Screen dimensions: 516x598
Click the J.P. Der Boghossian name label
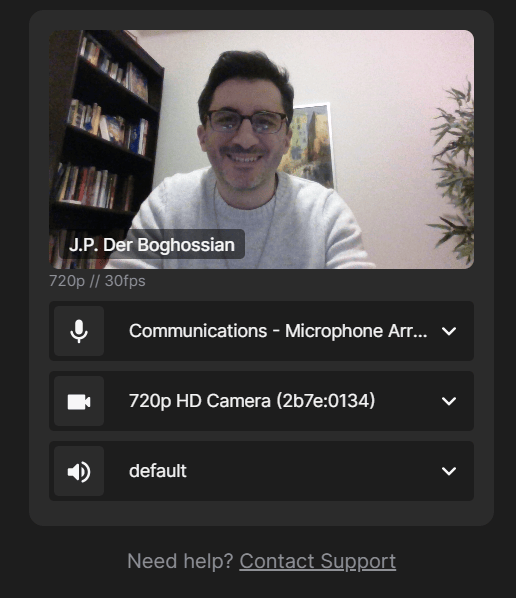pos(152,244)
